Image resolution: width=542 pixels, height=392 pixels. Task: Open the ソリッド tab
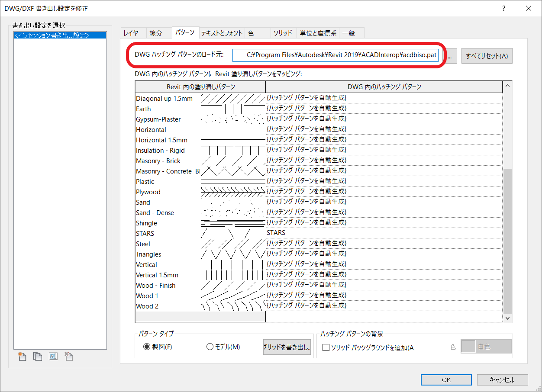click(x=284, y=32)
